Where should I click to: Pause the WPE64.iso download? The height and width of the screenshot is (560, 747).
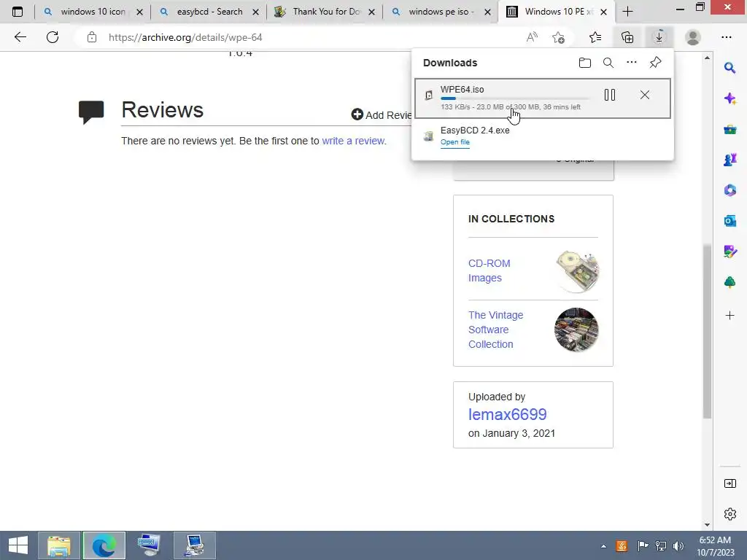(610, 95)
